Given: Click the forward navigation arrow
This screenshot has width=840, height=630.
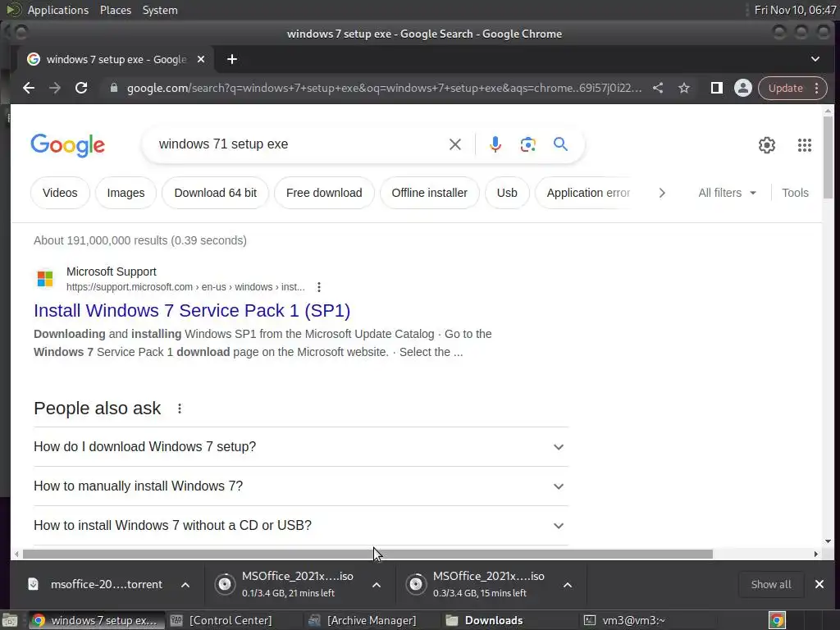Looking at the screenshot, I should (55, 88).
